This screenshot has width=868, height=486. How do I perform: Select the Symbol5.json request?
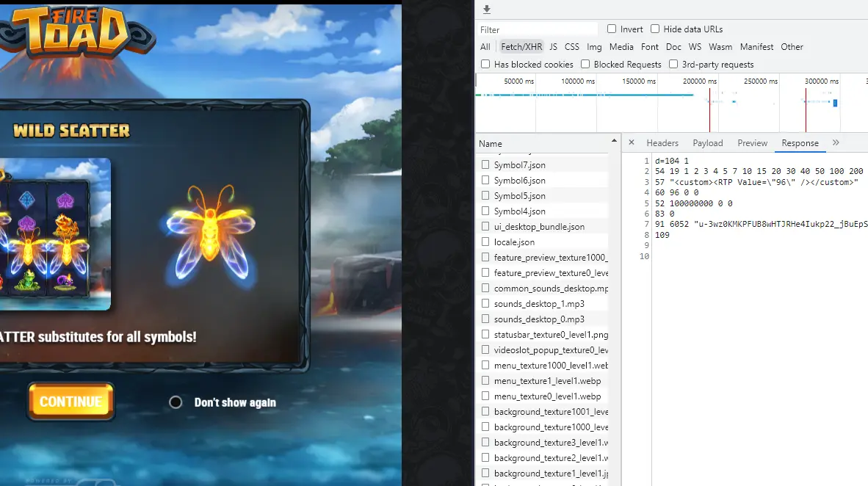pyautogui.click(x=519, y=196)
